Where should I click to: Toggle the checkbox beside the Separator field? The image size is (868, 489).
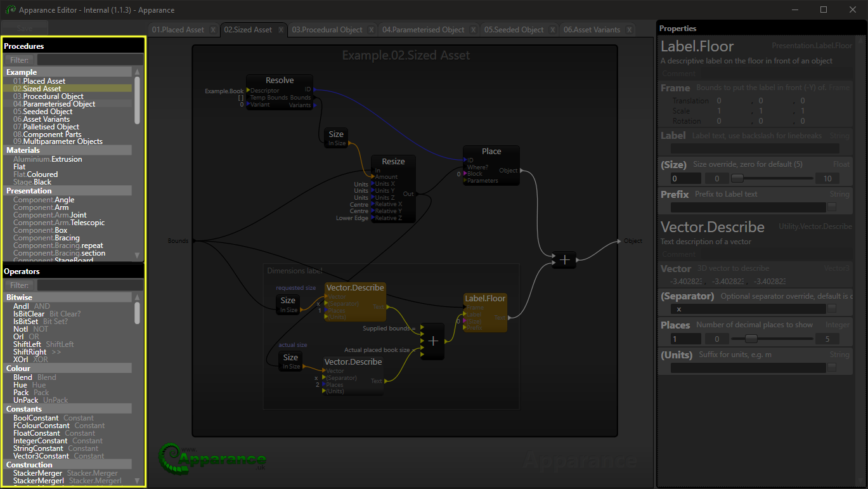tap(832, 309)
